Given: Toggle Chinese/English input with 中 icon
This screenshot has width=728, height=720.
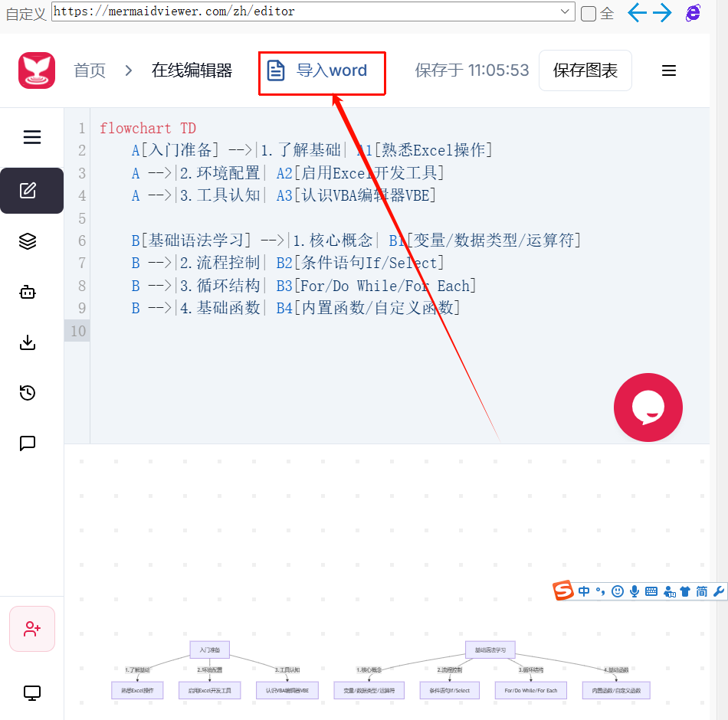Looking at the screenshot, I should (x=584, y=591).
